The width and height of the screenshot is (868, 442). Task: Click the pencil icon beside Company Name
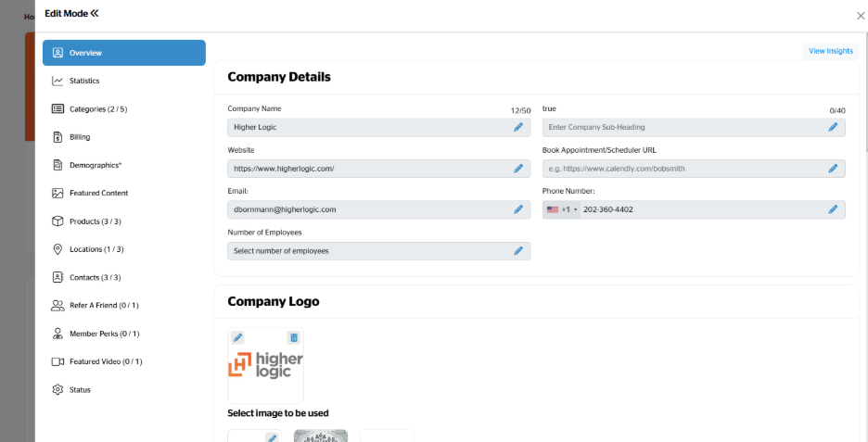point(518,127)
